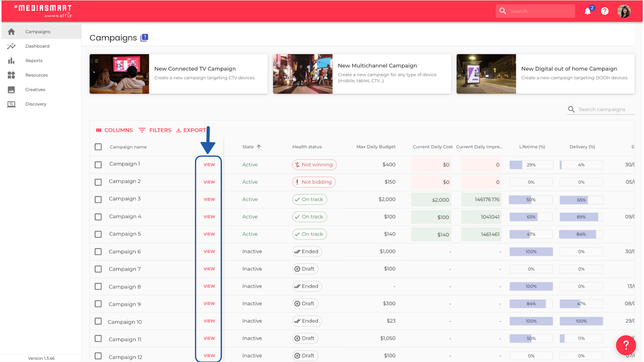The height and width of the screenshot is (362, 644).
Task: Check the Campaign 10 checkbox
Action: point(98,321)
